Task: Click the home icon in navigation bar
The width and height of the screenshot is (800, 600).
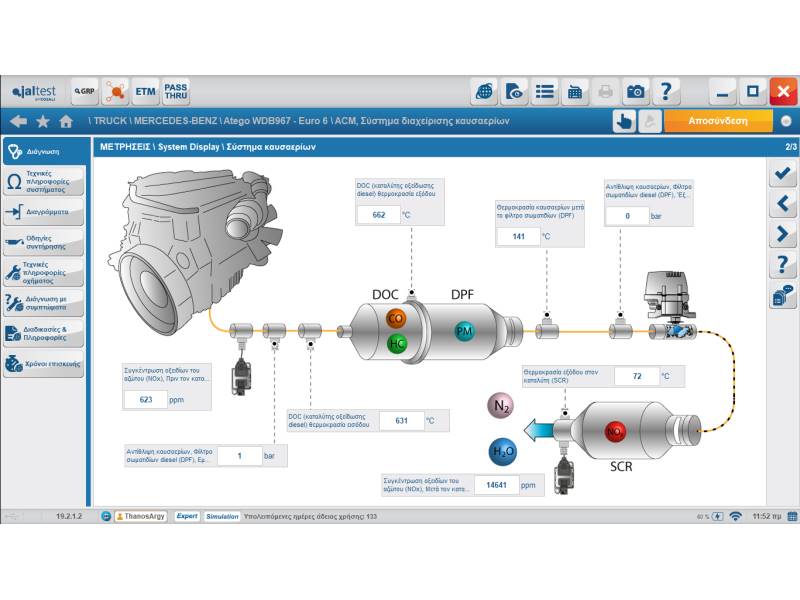Action: [x=66, y=121]
